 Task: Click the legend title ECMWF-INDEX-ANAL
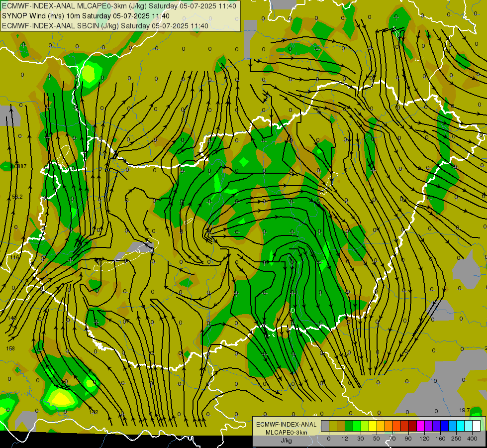click(x=287, y=425)
